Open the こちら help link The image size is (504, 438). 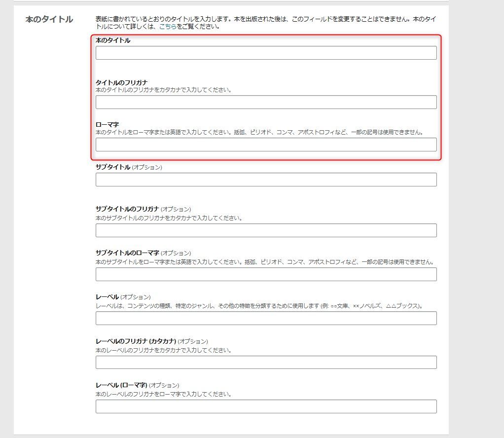click(x=168, y=27)
